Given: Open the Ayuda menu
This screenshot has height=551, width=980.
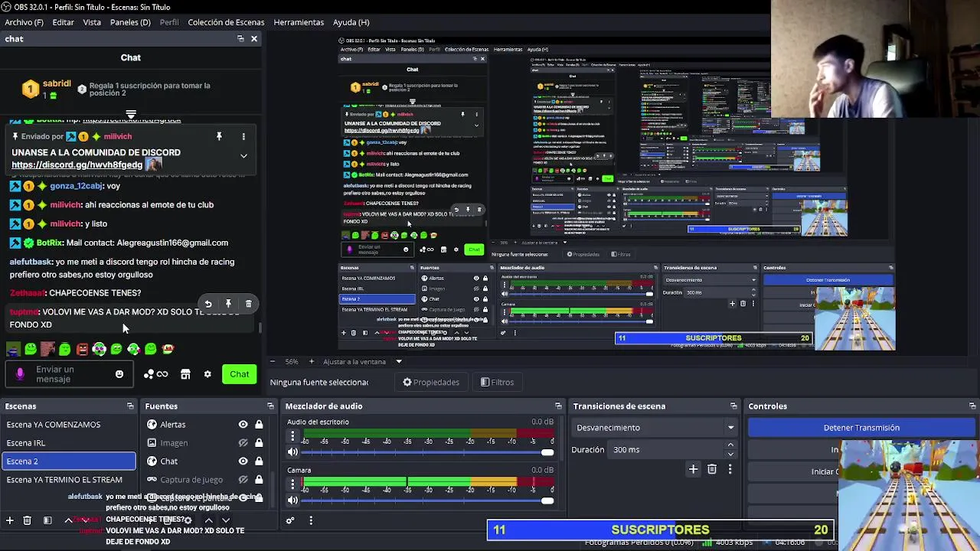Looking at the screenshot, I should (x=351, y=22).
